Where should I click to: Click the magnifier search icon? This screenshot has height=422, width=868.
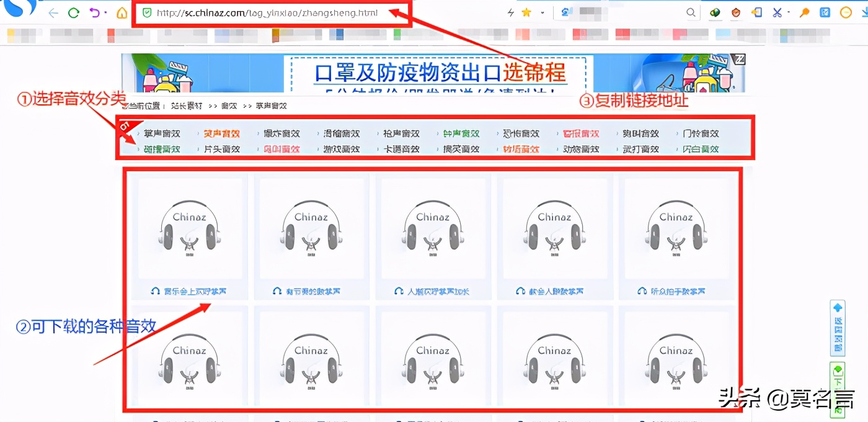coord(691,12)
